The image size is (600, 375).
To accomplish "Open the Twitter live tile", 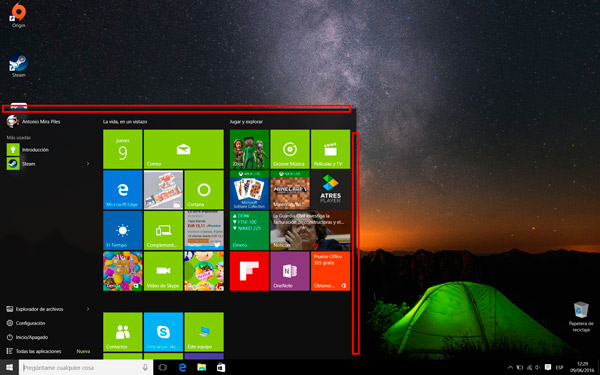I will click(x=204, y=230).
